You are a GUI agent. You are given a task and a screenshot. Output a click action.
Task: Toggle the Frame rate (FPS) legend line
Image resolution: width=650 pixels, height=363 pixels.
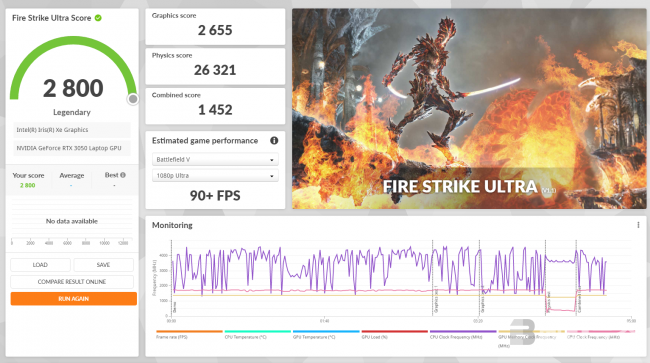pyautogui.click(x=189, y=334)
